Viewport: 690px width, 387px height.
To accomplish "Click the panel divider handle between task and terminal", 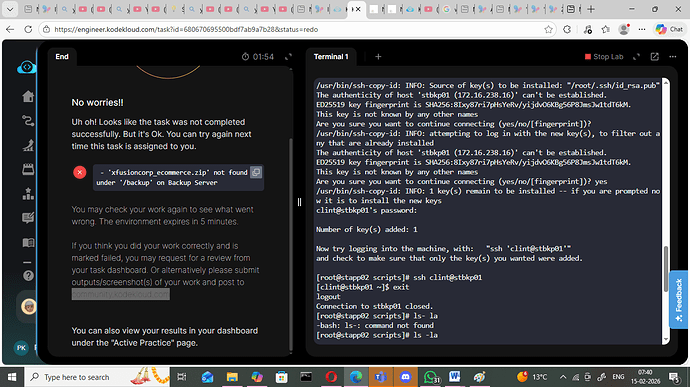I will click(x=299, y=202).
